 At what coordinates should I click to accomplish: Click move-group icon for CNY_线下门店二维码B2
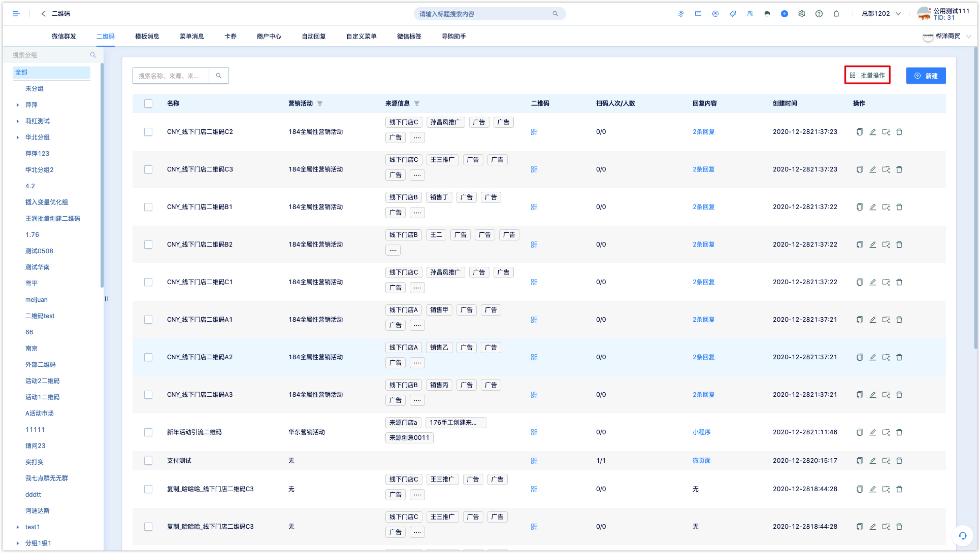tap(886, 245)
